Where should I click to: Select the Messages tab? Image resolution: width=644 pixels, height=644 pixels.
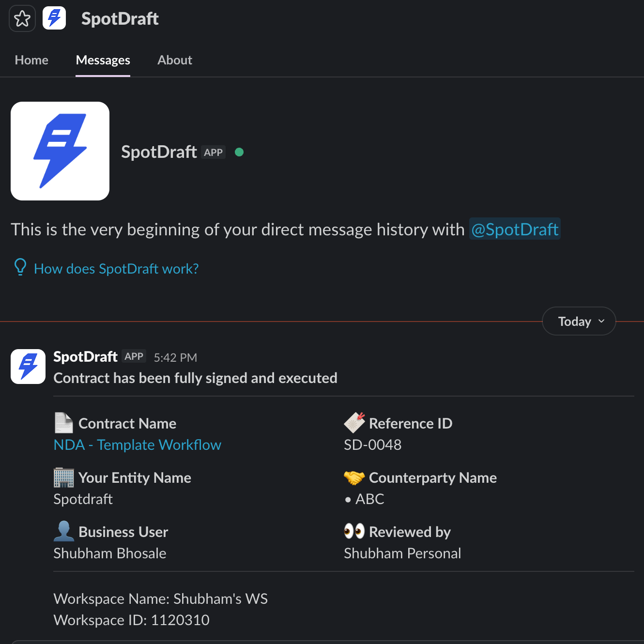[x=103, y=60]
